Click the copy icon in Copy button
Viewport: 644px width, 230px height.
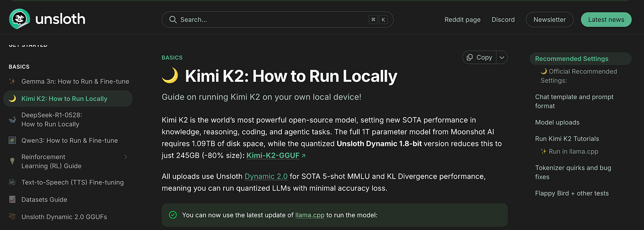[x=470, y=57]
